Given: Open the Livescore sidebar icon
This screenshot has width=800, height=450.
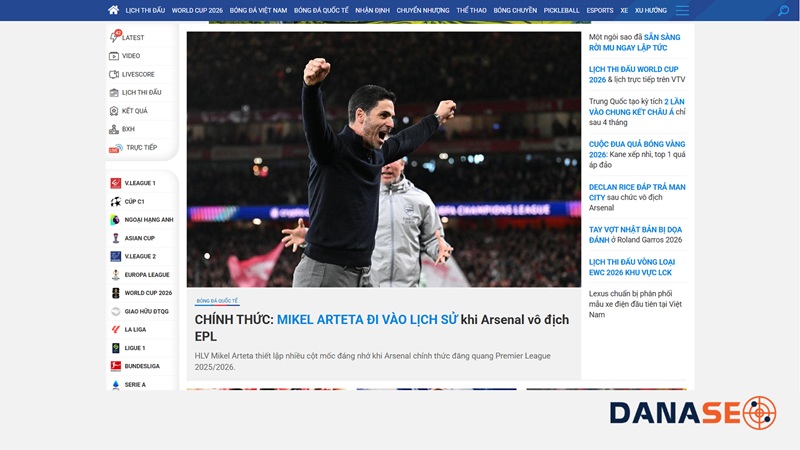Looking at the screenshot, I should 114,74.
